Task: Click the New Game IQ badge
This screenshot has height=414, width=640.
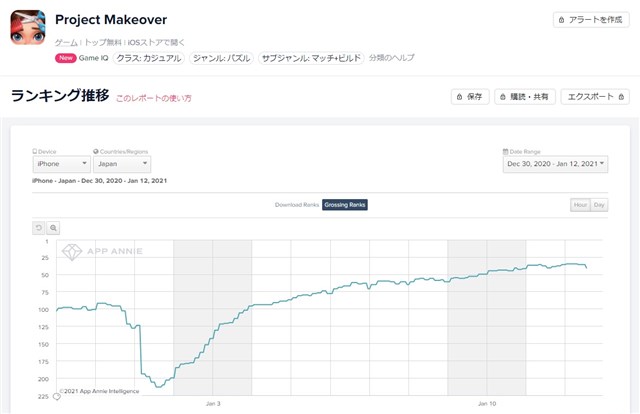Action: point(82,58)
